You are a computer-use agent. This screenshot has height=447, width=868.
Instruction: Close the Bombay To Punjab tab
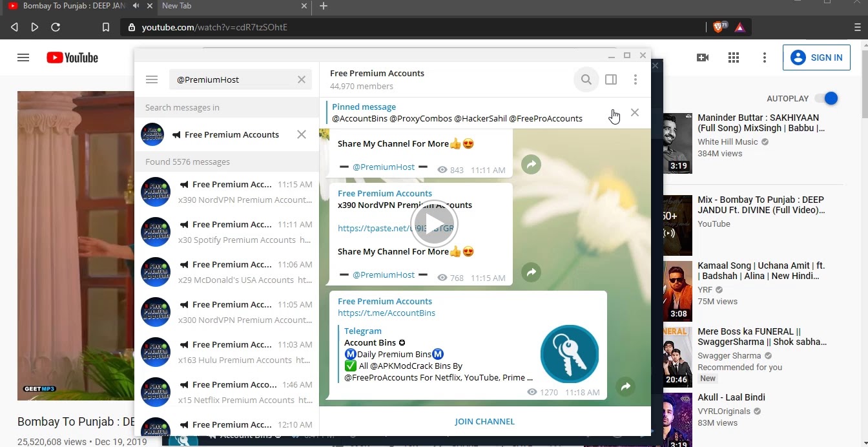click(150, 6)
